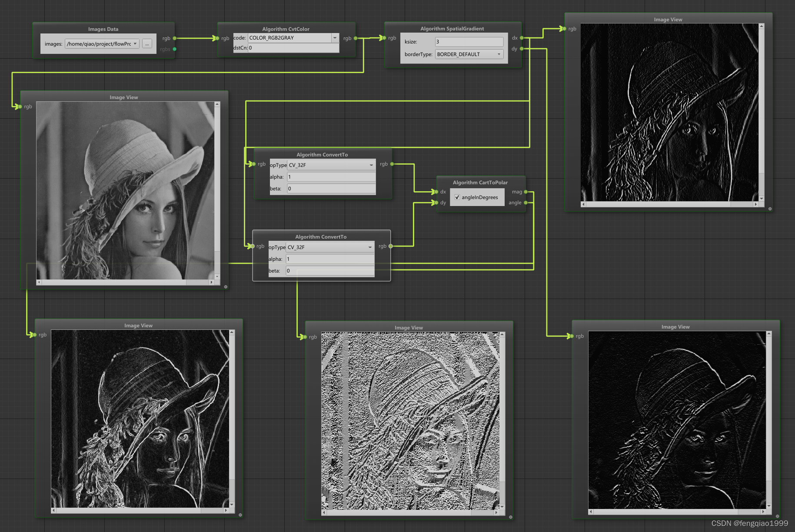
Task: Select the 'Images Data' node title
Action: point(103,29)
